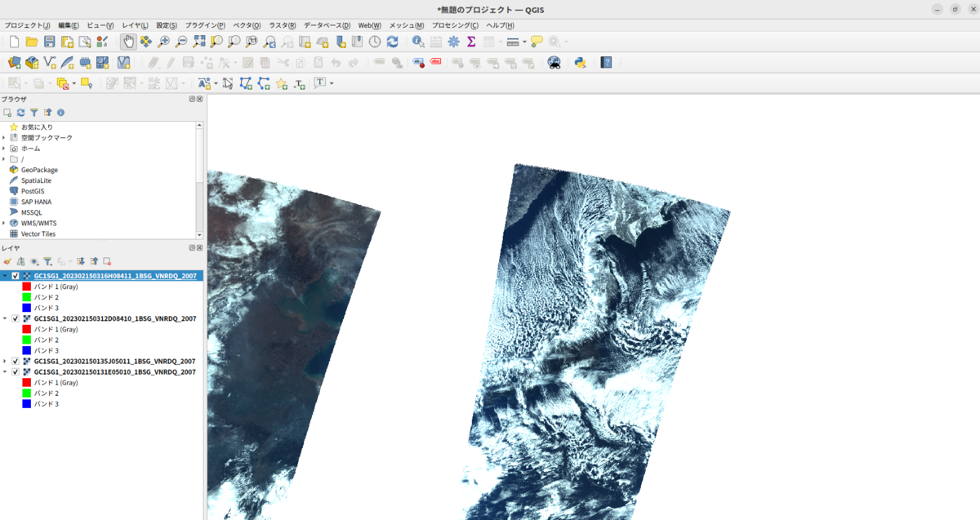The height and width of the screenshot is (520, 980).
Task: Select the Zoom In magnifier tool
Action: (163, 42)
